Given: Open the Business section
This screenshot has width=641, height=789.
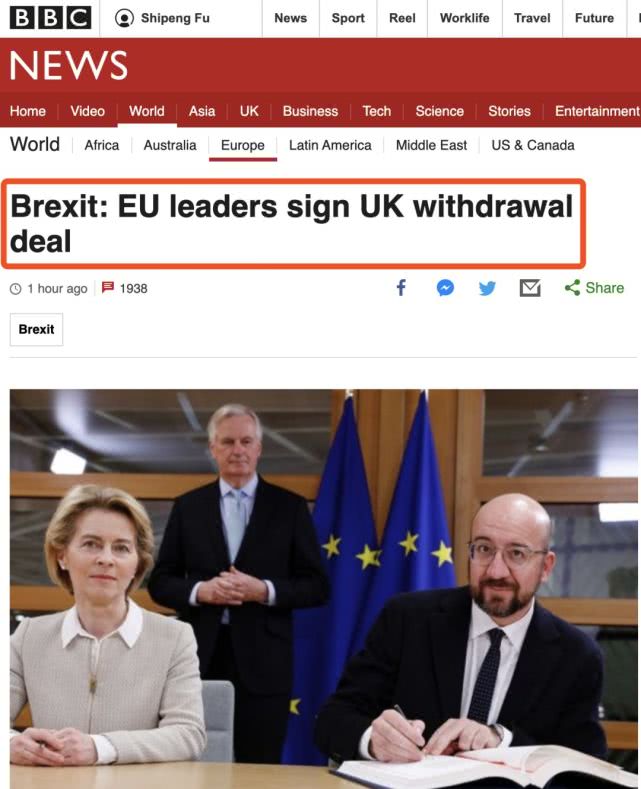Looking at the screenshot, I should (310, 111).
